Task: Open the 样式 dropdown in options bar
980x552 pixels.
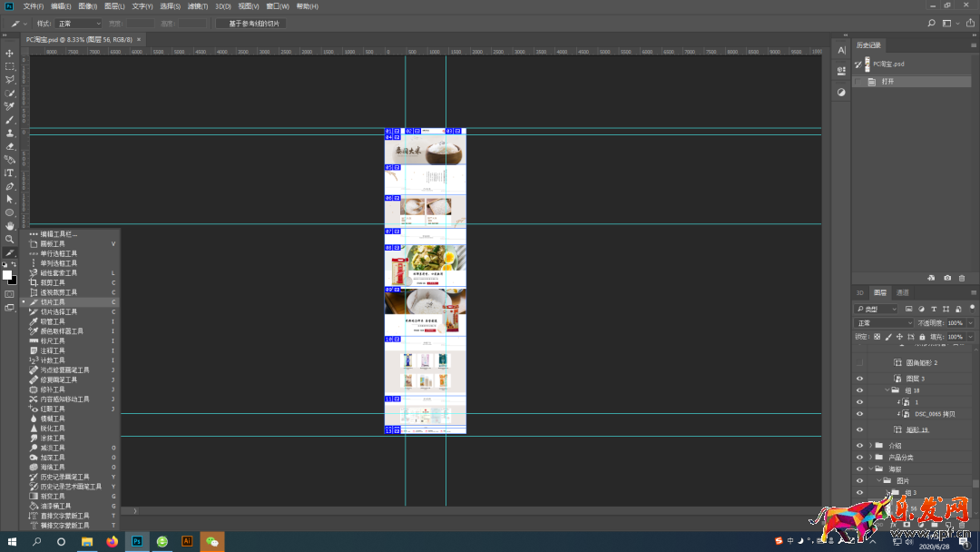Action: (x=78, y=24)
